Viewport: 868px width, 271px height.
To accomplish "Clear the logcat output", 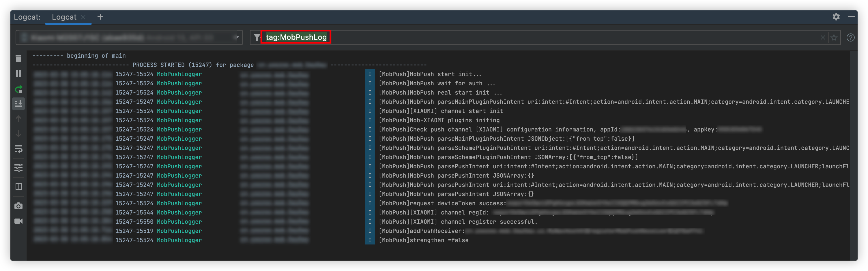I will [19, 58].
